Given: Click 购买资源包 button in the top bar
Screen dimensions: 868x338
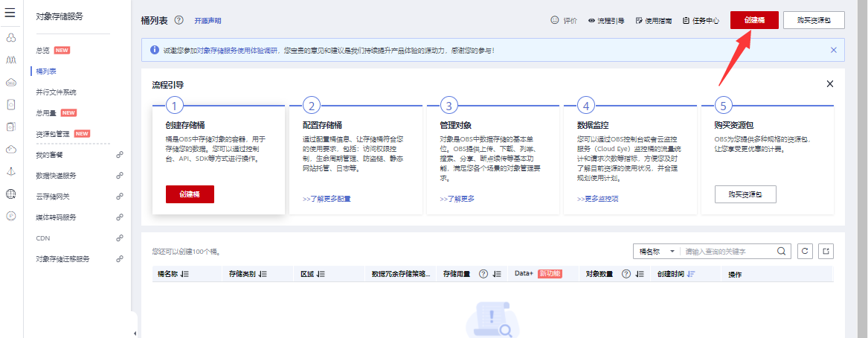Looking at the screenshot, I should click(x=814, y=20).
